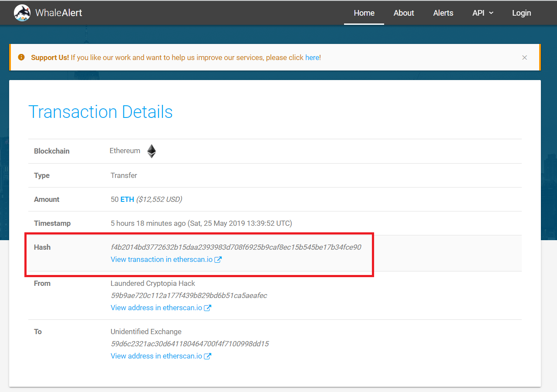Viewport: 557px width, 392px height.
Task: Dismiss the Support Us banner
Action: coord(524,57)
